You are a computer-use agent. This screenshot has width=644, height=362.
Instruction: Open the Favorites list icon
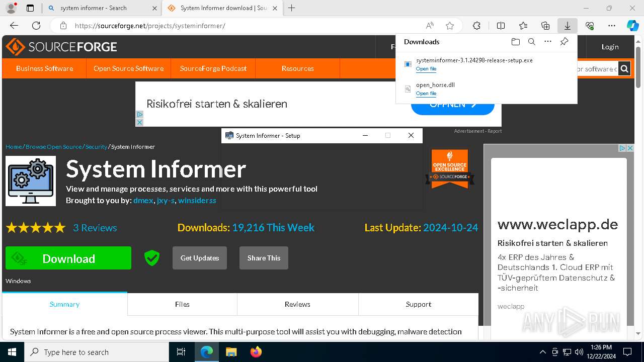point(523,26)
